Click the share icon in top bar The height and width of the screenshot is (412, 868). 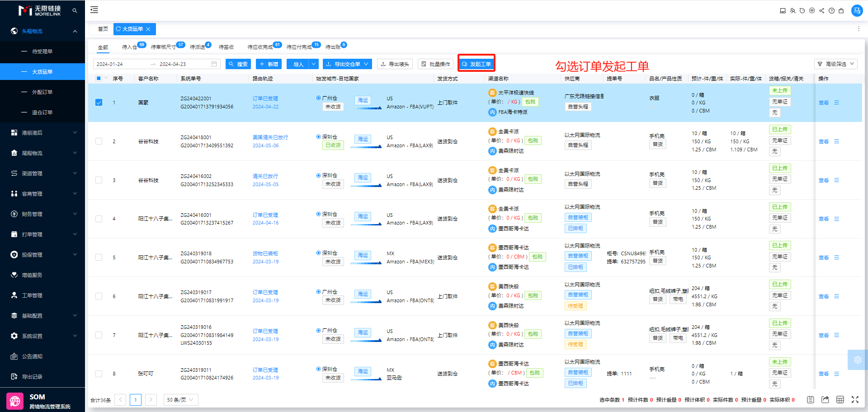pos(822,10)
